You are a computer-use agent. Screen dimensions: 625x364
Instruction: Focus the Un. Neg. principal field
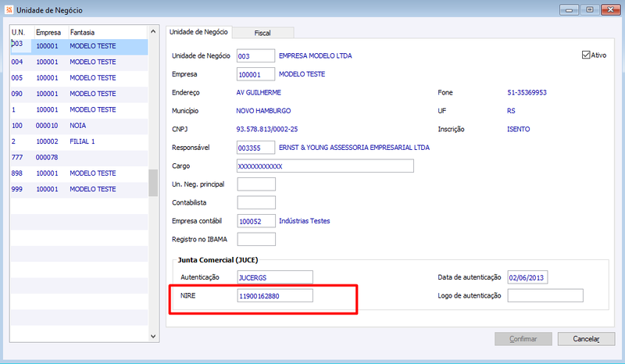[x=256, y=184]
